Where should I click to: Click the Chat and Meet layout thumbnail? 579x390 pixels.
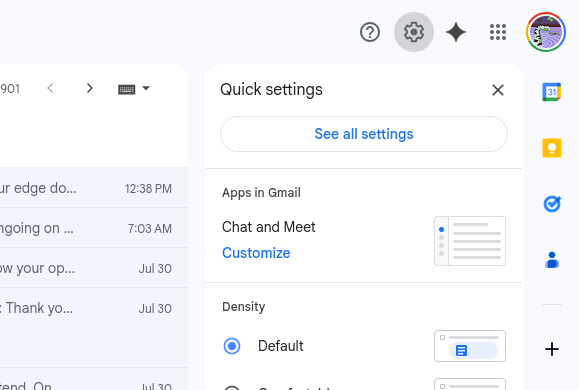470,241
